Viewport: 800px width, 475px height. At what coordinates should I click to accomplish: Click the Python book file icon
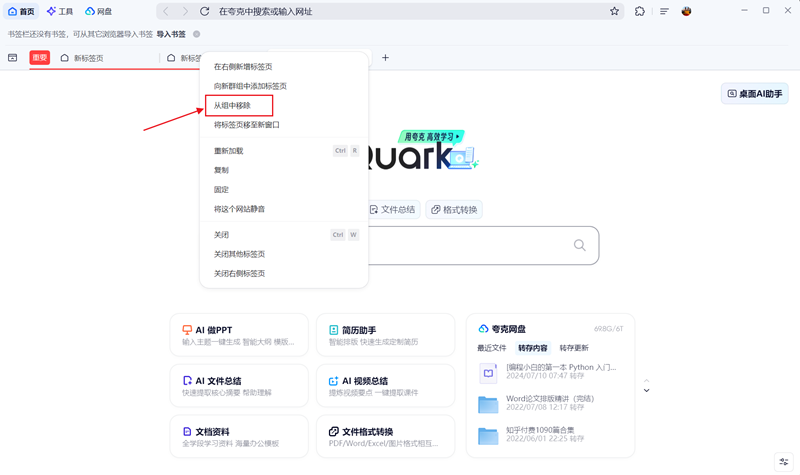click(x=488, y=373)
